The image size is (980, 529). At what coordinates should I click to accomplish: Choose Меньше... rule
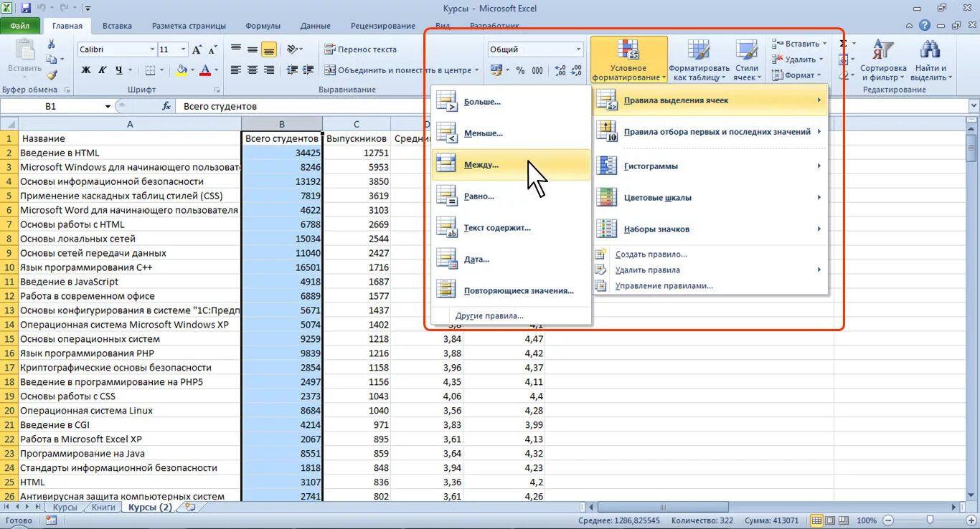tap(512, 133)
